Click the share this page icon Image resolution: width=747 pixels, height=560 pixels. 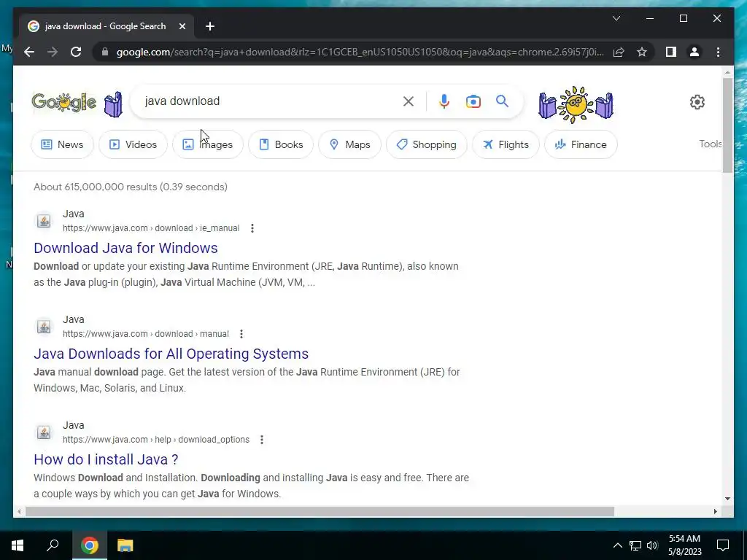619,52
